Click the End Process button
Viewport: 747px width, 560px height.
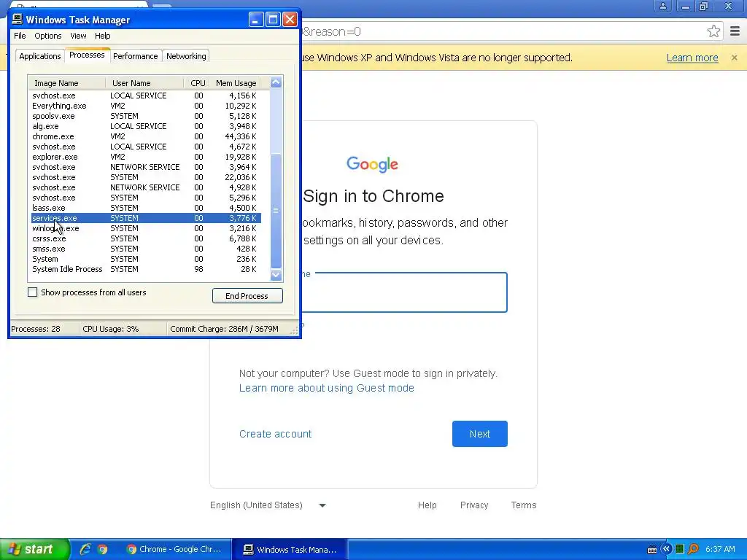click(247, 296)
